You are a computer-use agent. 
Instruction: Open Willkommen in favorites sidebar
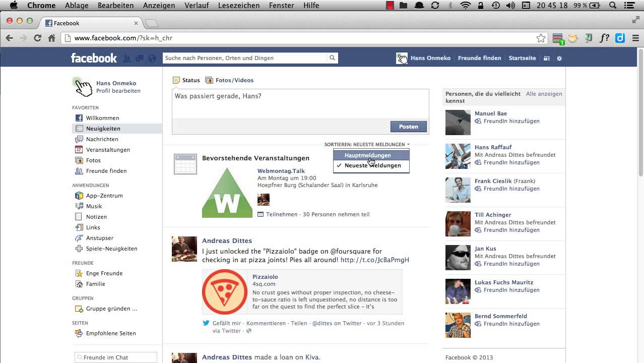102,118
